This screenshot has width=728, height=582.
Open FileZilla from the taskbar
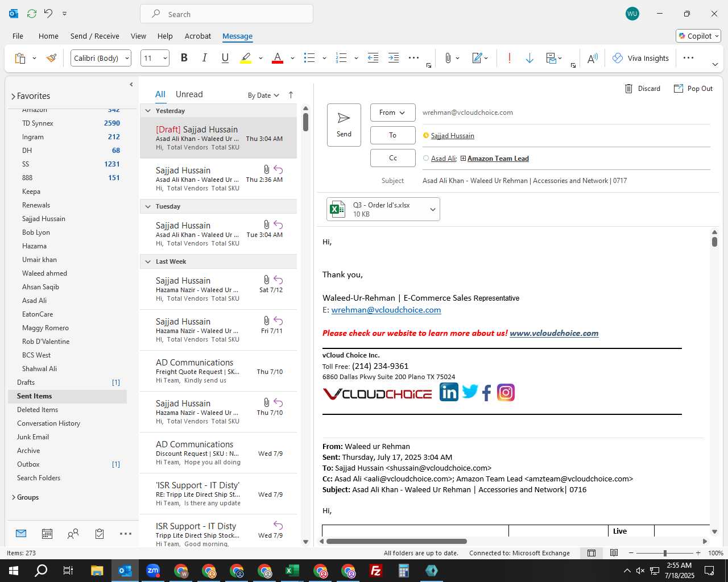376,571
